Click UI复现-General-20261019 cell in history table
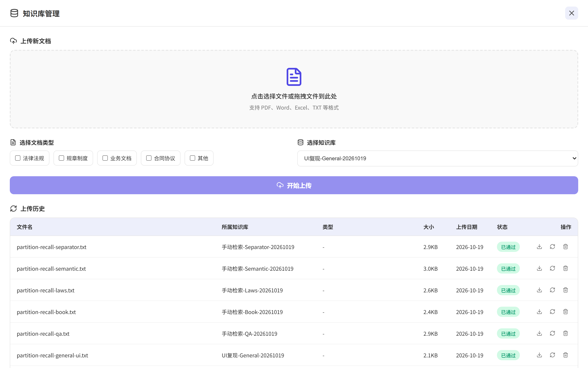This screenshot has width=588, height=368. pos(253,355)
